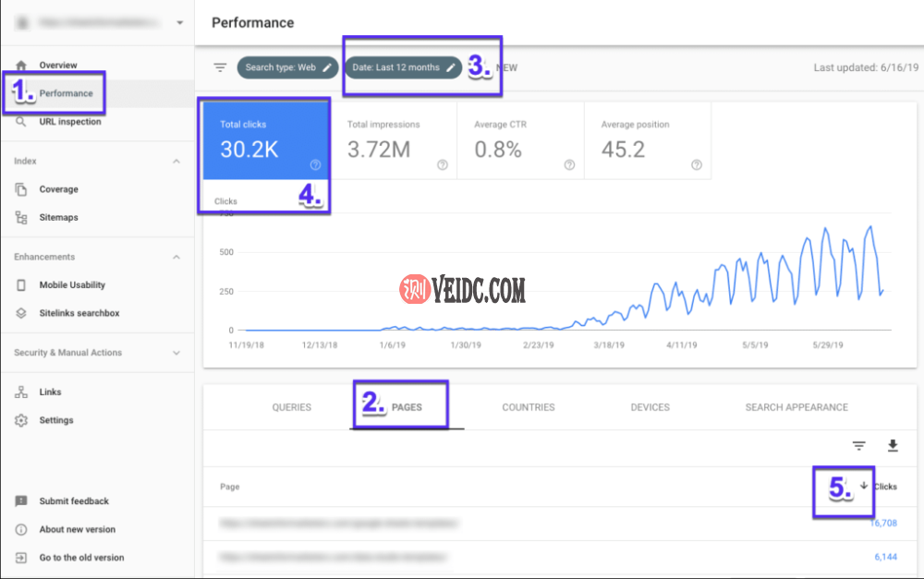This screenshot has height=579, width=924.
Task: Open the filter options beside Search type
Action: pos(219,66)
